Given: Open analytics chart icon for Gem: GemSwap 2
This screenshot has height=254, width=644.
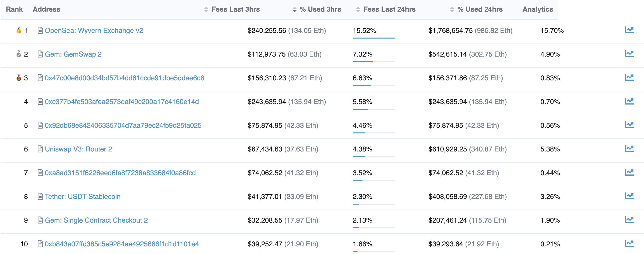Looking at the screenshot, I should 629,54.
